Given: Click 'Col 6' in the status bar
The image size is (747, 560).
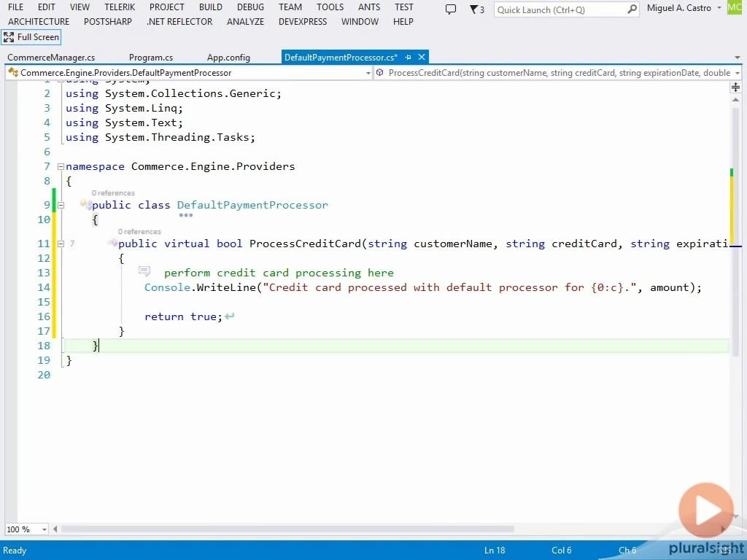Looking at the screenshot, I should pos(561,551).
